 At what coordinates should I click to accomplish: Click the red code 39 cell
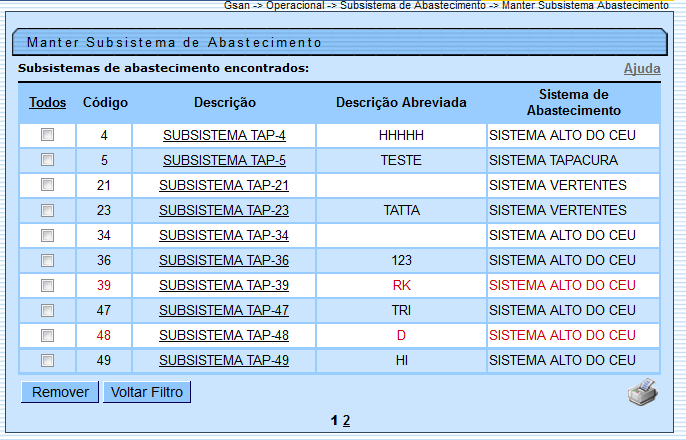point(104,285)
